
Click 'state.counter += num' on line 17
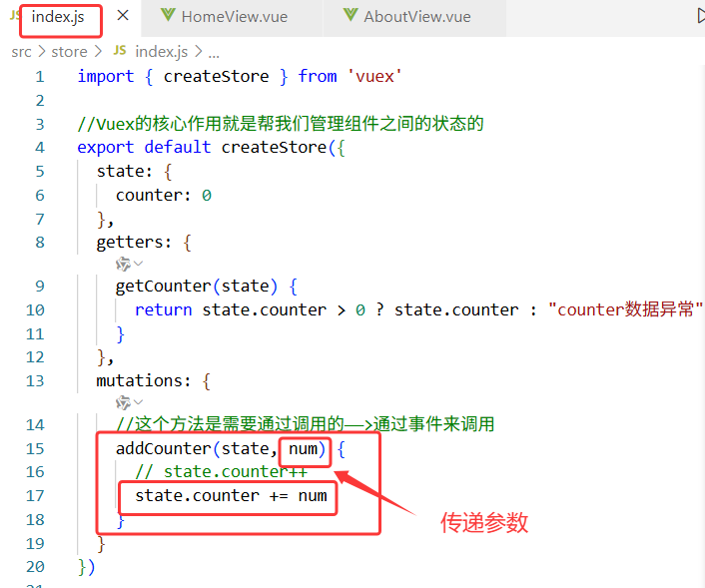231,496
